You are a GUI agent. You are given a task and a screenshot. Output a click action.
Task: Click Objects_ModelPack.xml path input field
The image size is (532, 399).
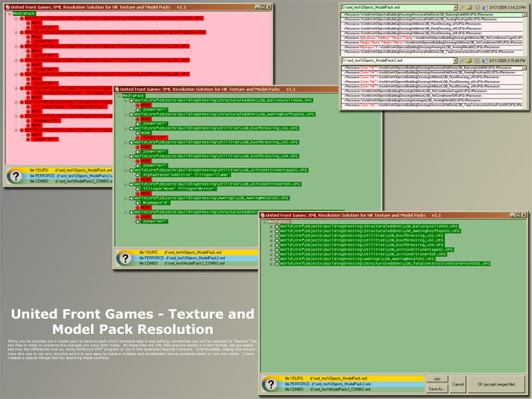[x=397, y=7]
